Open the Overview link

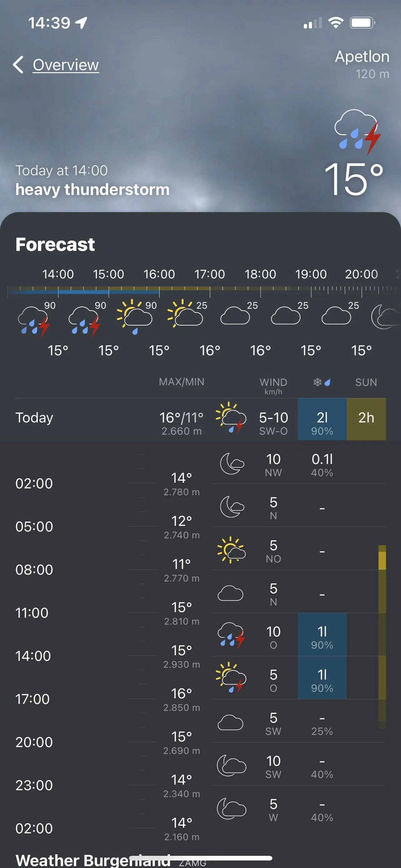(66, 65)
